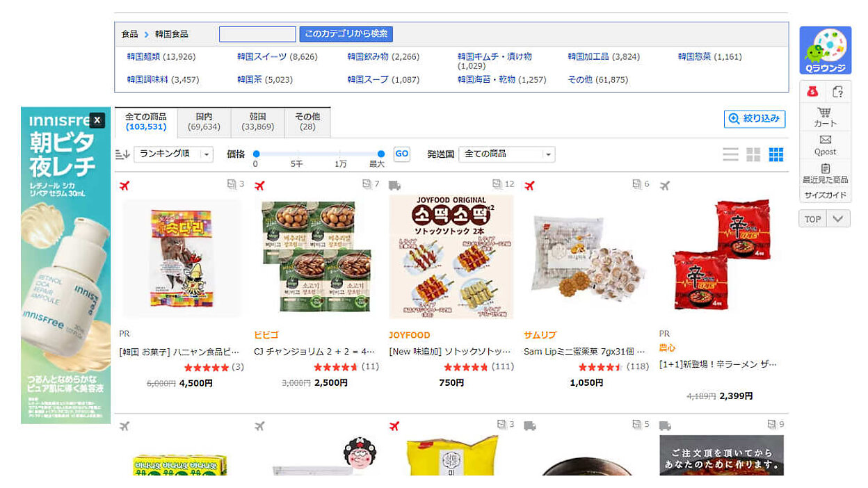Click the down chevron beside TOP
868x488 pixels.
pyautogui.click(x=838, y=219)
